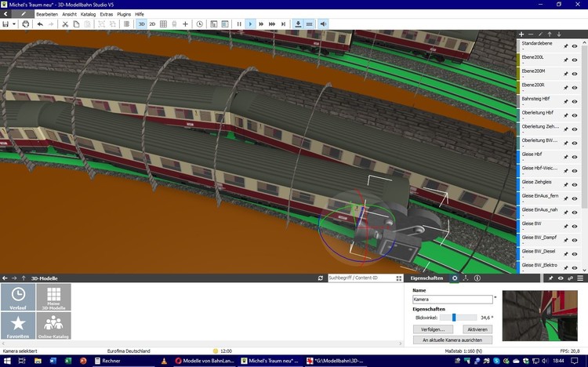588x367 pixels.
Task: Click the camera preview thumbnail
Action: point(540,316)
